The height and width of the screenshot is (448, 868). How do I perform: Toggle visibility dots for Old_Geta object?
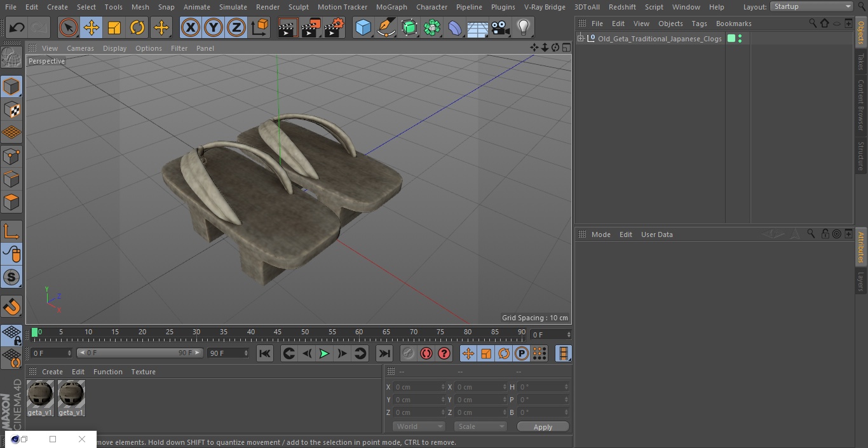(x=740, y=39)
